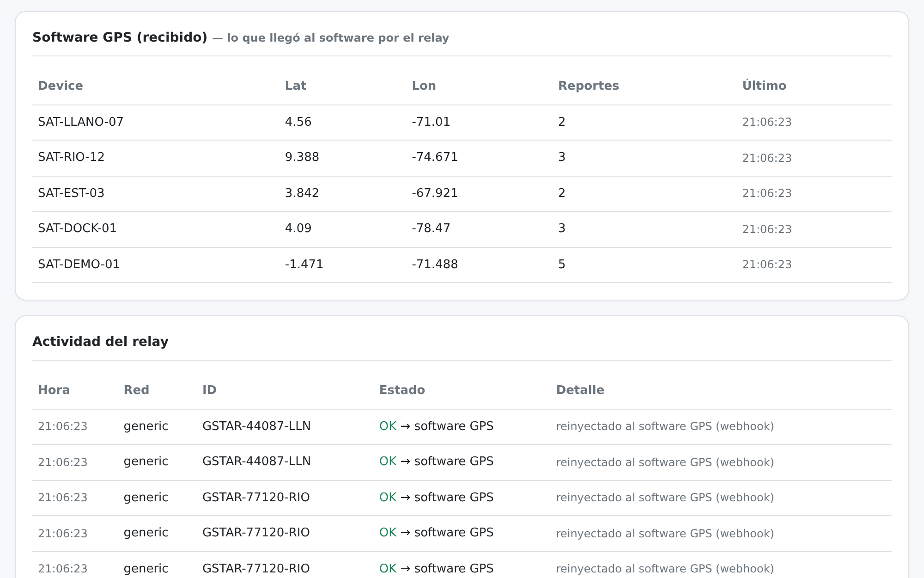Click the SAT-RIO-12 device name
This screenshot has width=924, height=578.
tap(71, 157)
